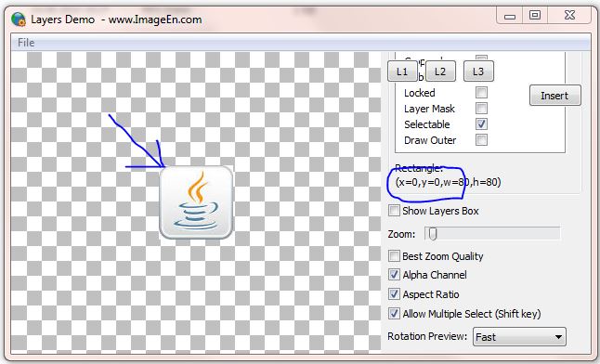This screenshot has height=364, width=600.
Task: Disable Allow Multiple Select option
Action: (394, 314)
